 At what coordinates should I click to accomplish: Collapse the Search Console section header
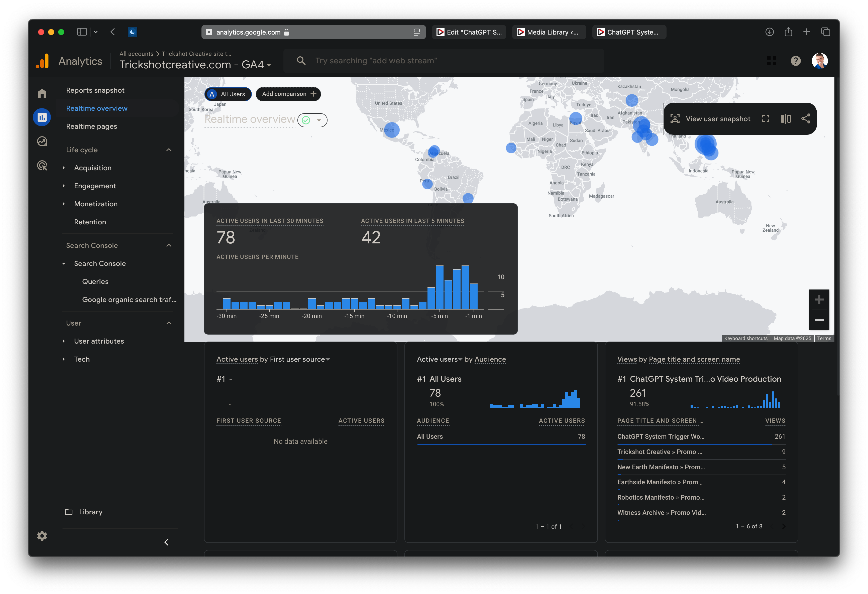[169, 245]
